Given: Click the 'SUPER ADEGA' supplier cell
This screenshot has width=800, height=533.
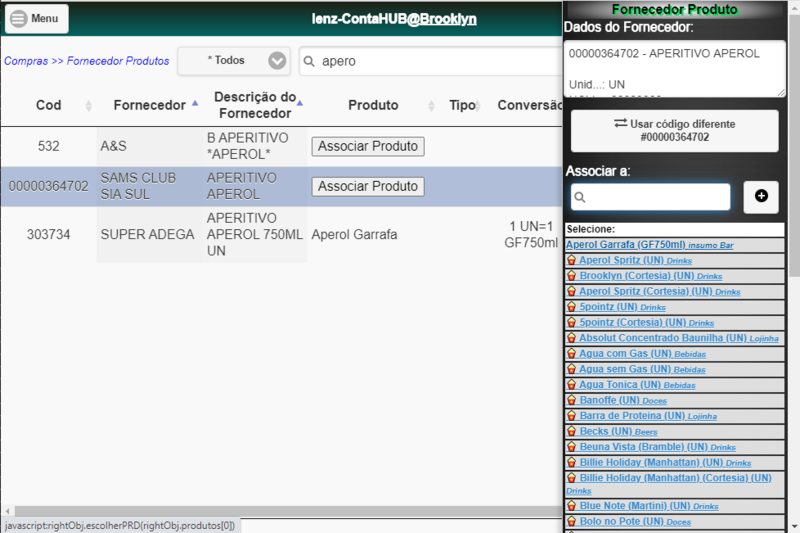Looking at the screenshot, I should click(147, 235).
